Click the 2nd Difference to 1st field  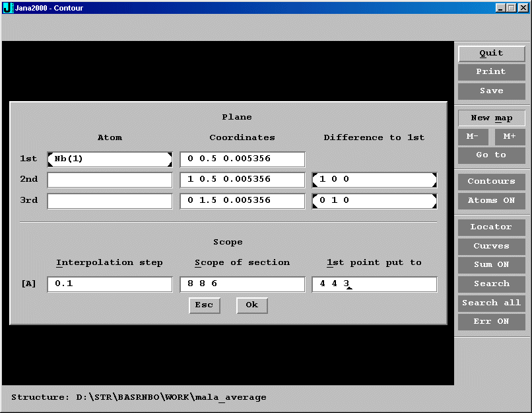pos(374,180)
